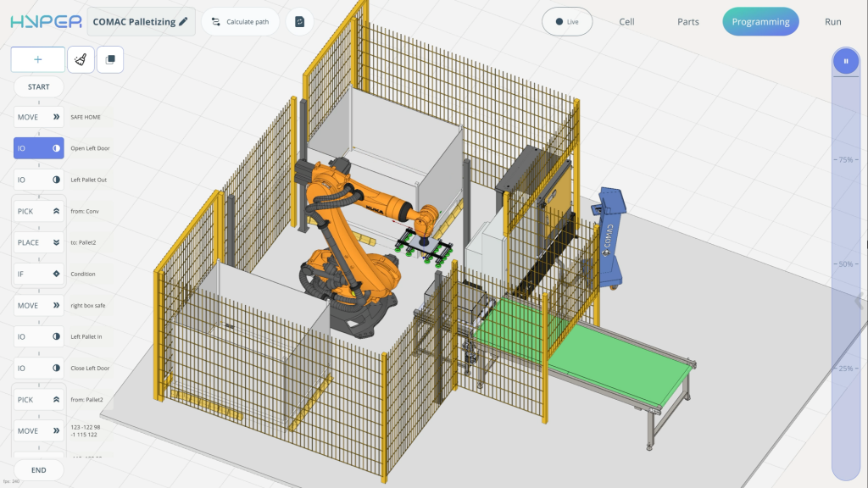Pause the simulation with the pause button

tap(845, 62)
